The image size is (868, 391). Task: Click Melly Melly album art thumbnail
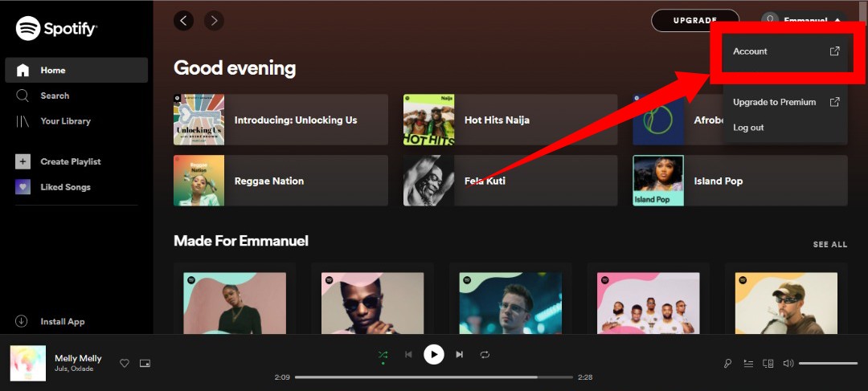pos(28,364)
